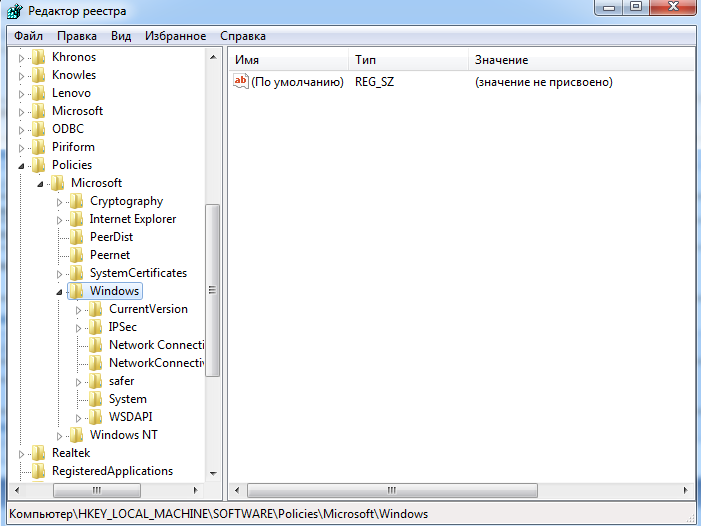Click the Khronos folder icon

[x=38, y=57]
